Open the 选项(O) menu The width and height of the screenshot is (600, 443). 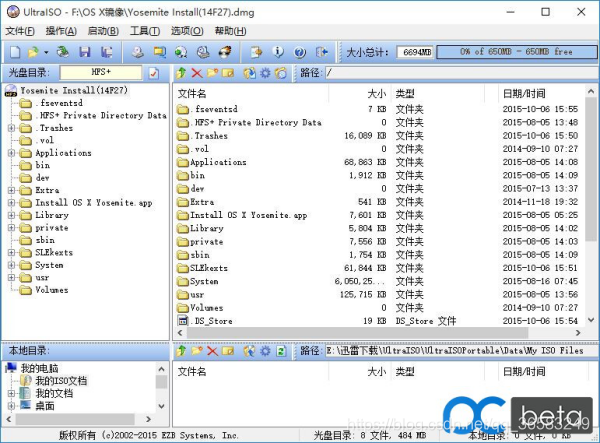pyautogui.click(x=187, y=31)
